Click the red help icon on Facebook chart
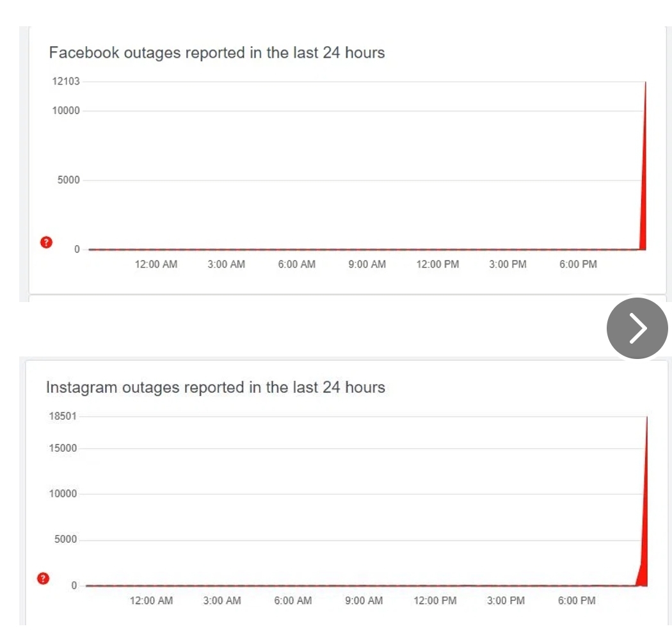This screenshot has height=631, width=672. (45, 243)
